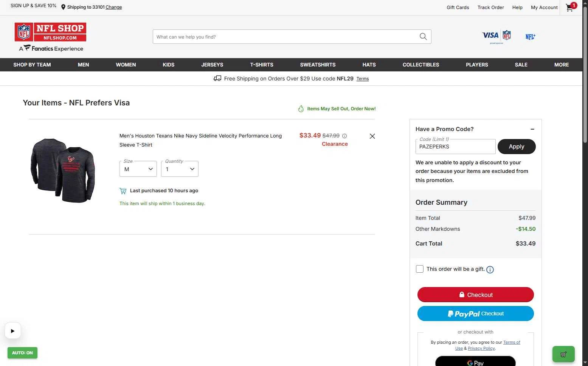Click the promo code input field
The height and width of the screenshot is (366, 588).
click(x=456, y=147)
